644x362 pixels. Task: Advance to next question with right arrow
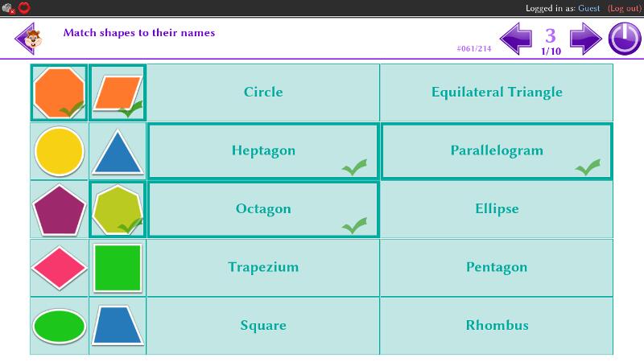pos(585,38)
